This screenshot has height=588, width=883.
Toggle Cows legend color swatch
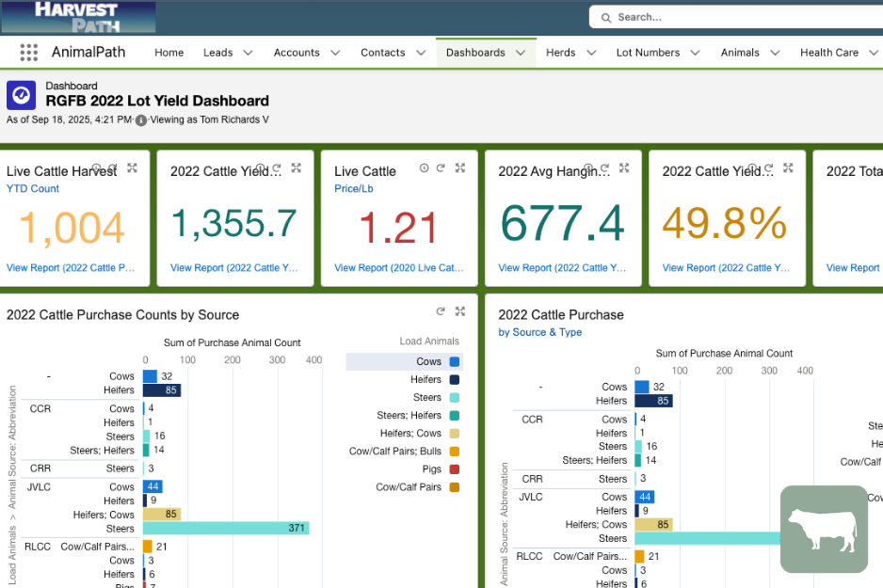455,362
